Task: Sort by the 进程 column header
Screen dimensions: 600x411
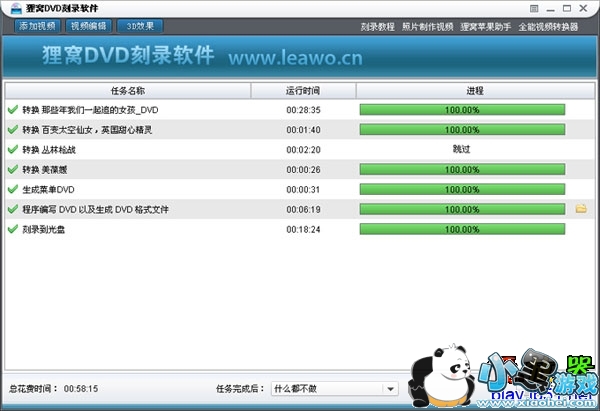Action: [475, 91]
